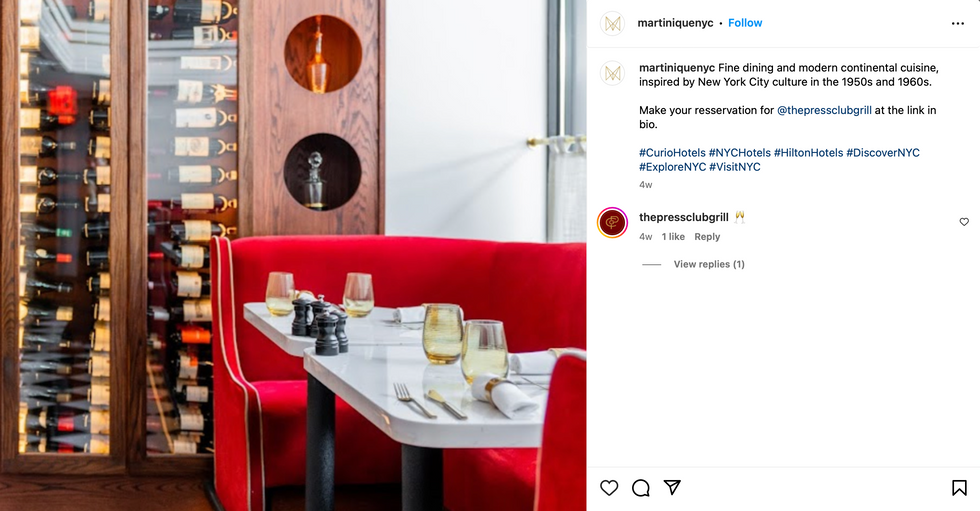Open martiniquenyc username in post header
This screenshot has height=511, width=980.
675,23
